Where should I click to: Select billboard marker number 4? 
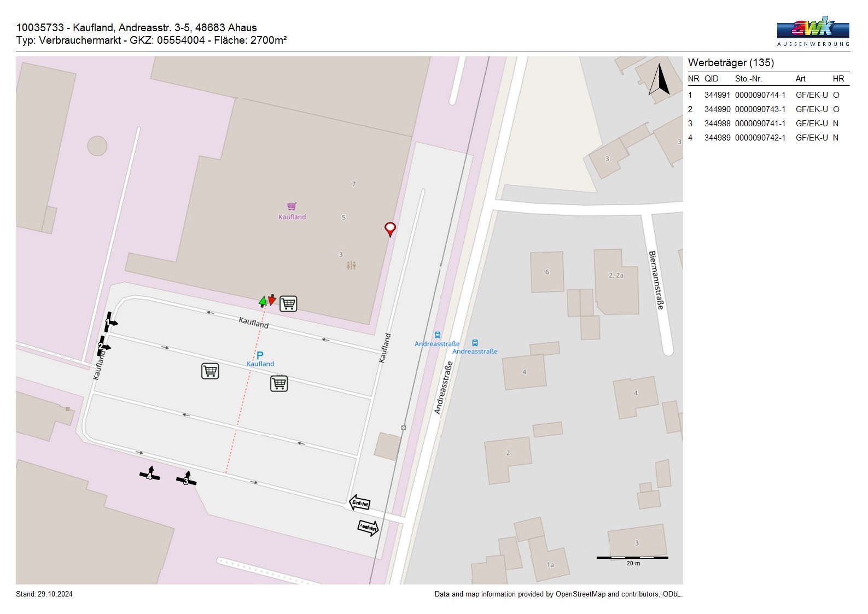pos(149,475)
